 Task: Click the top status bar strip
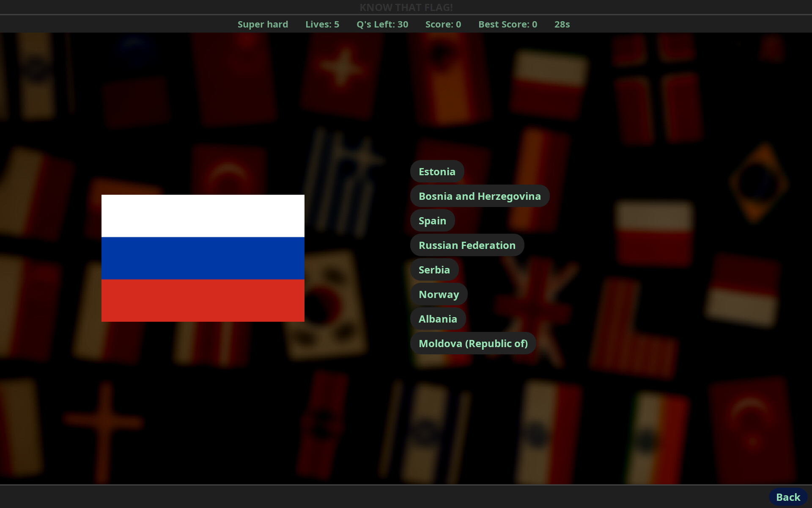click(406, 24)
